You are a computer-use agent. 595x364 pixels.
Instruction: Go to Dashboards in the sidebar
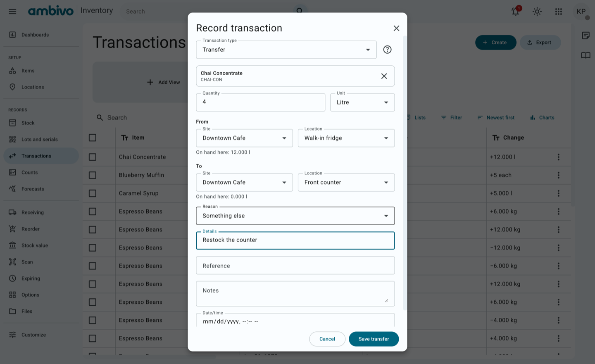41,35
